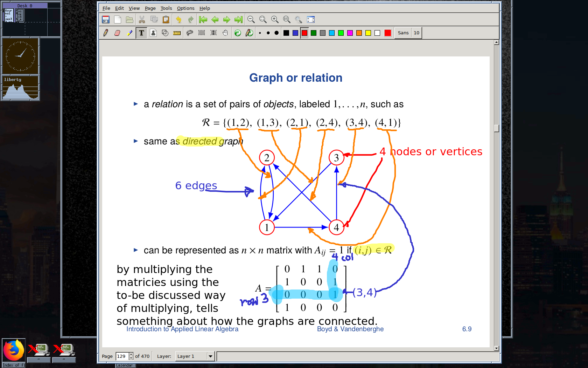Click page number stepper arrows
This screenshot has width=588, height=368.
pos(131,356)
